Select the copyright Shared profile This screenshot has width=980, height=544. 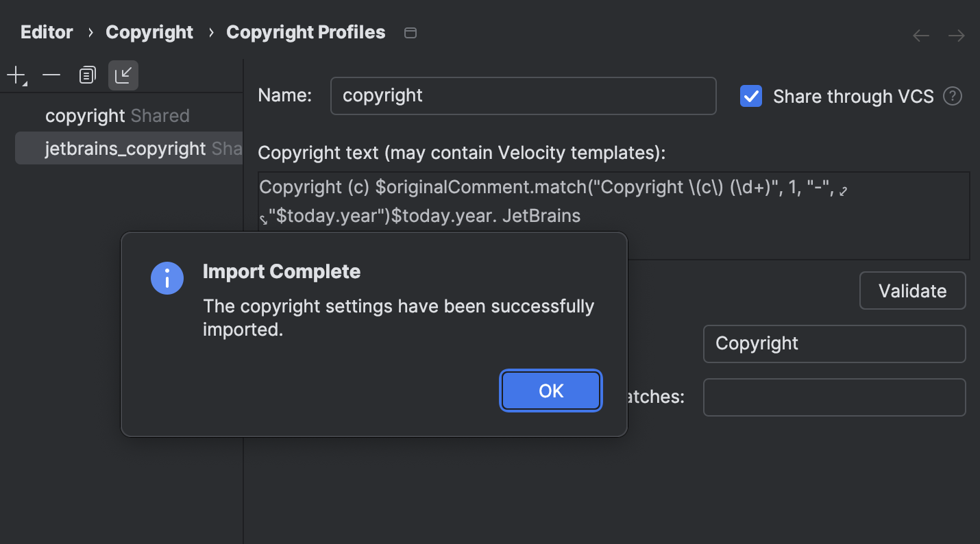pyautogui.click(x=117, y=115)
